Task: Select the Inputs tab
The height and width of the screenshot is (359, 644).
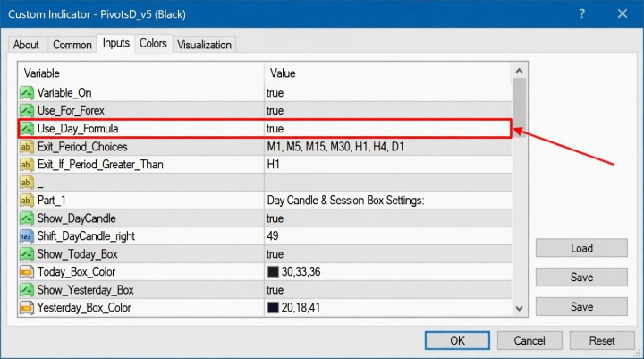Action: coord(116,43)
